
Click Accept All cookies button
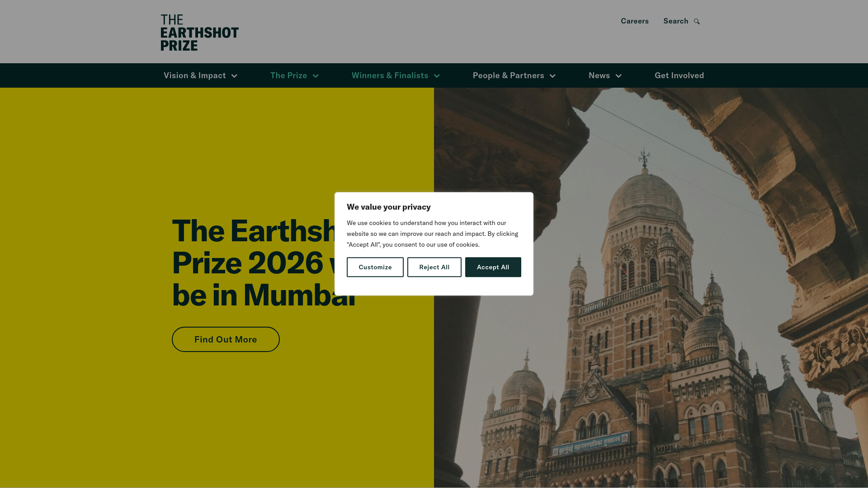tap(493, 267)
